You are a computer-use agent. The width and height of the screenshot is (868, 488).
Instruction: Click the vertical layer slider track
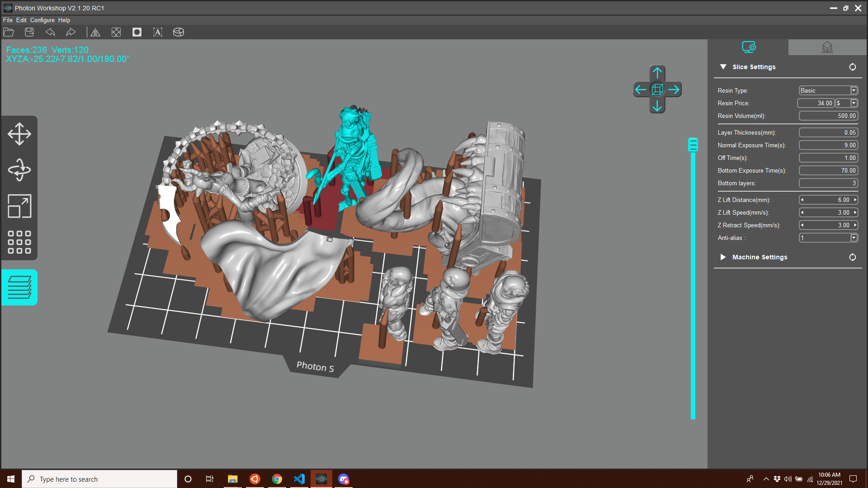pos(693,285)
